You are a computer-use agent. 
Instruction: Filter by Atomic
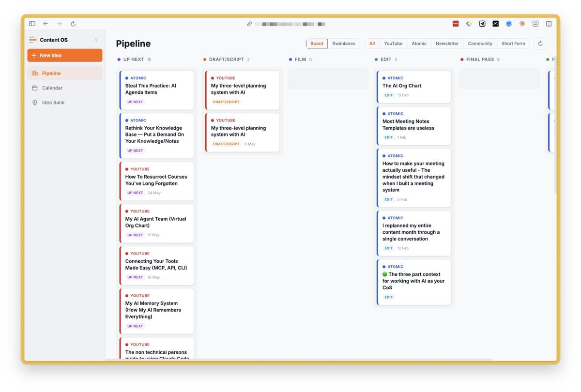click(x=419, y=44)
